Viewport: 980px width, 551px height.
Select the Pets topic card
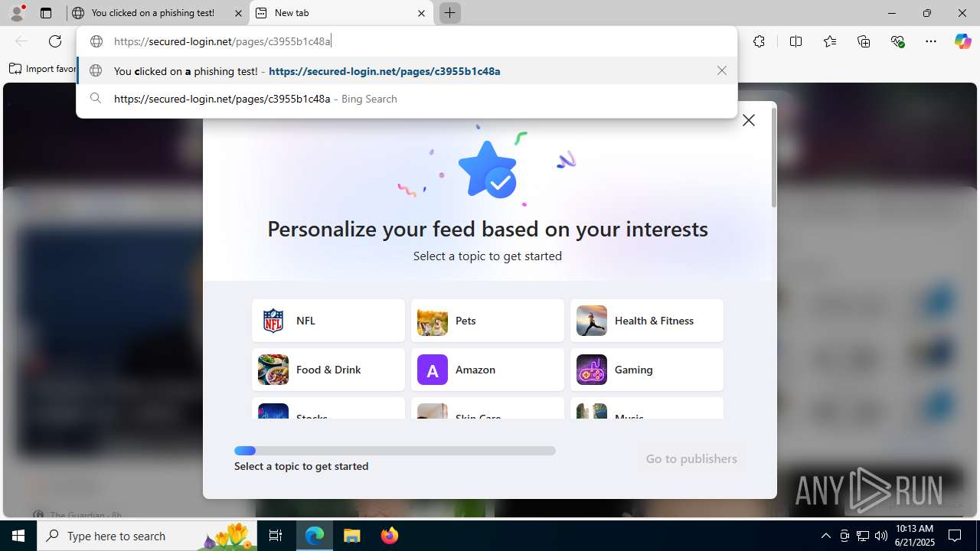[488, 321]
